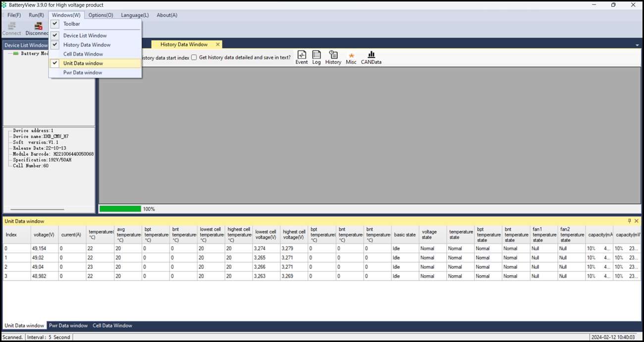Toggle Unit Data window in Windows menu

pos(95,63)
